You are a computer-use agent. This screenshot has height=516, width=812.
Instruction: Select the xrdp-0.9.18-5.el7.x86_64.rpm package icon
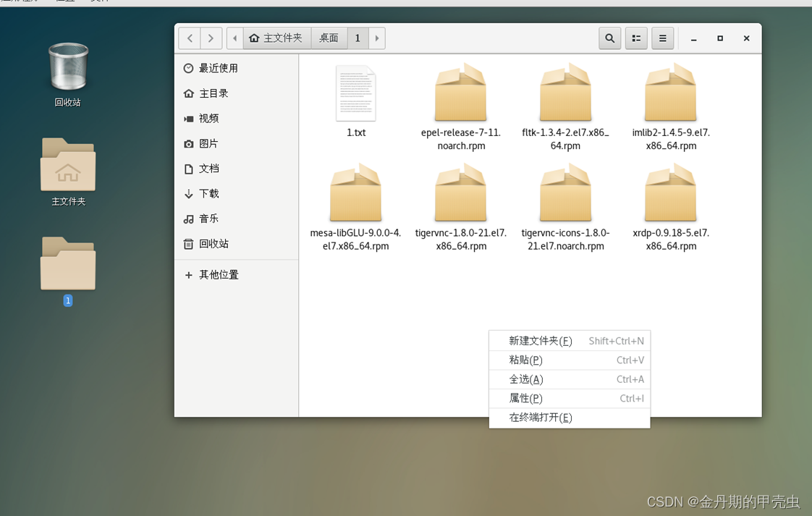click(671, 193)
